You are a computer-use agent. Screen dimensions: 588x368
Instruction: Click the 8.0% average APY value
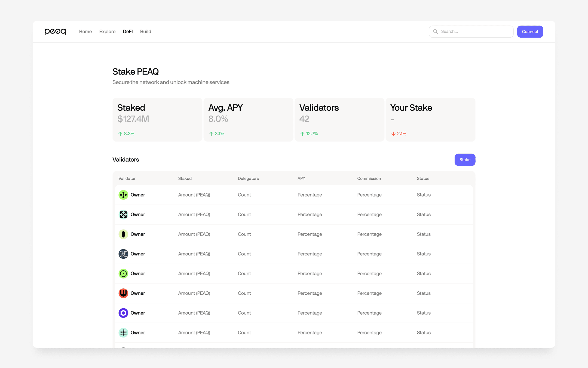[218, 119]
